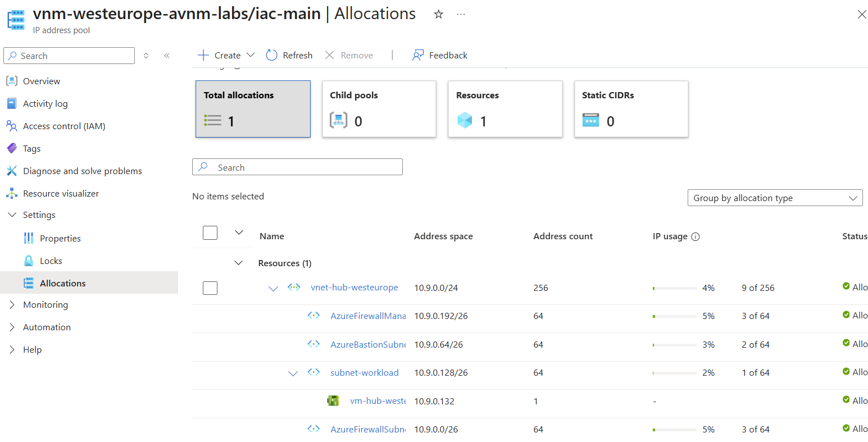Open the Activity log icon in sidebar
Image resolution: width=868 pixels, height=442 pixels.
click(x=12, y=103)
